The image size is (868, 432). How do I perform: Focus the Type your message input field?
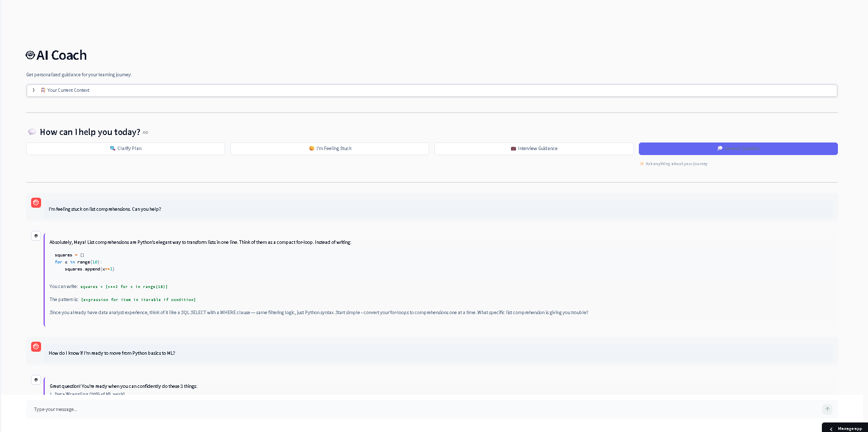point(426,409)
